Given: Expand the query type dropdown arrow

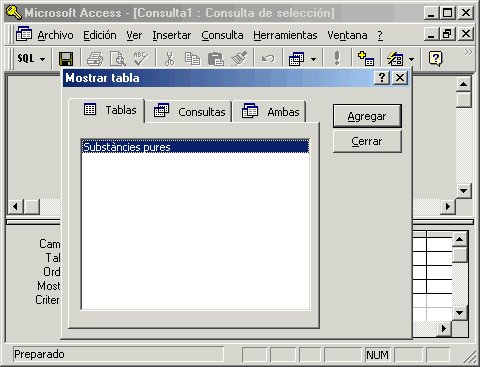Looking at the screenshot, I should click(313, 60).
